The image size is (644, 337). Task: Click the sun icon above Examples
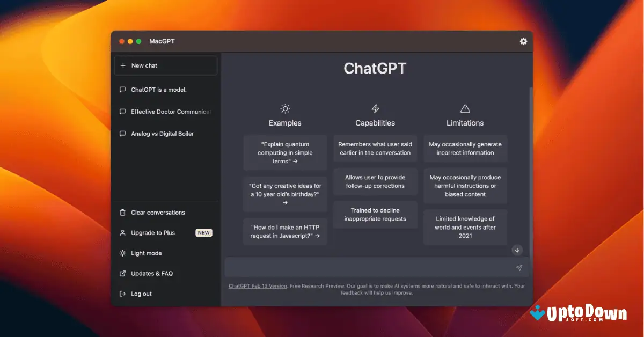284,107
